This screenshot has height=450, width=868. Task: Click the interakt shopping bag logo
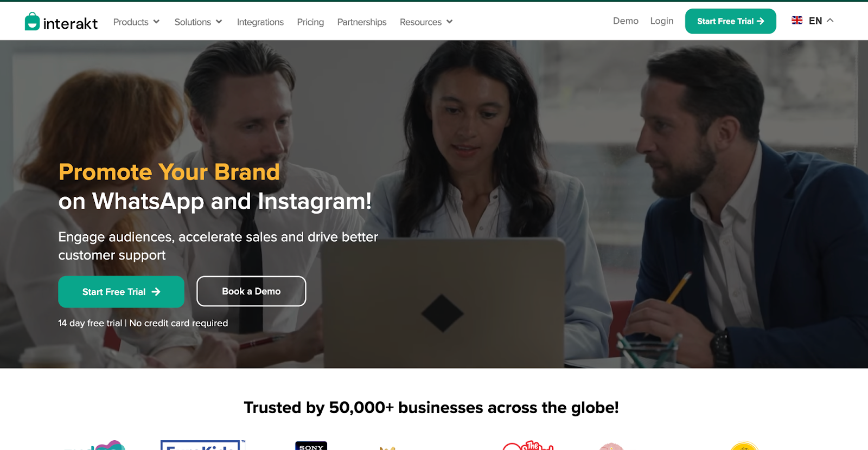pyautogui.click(x=32, y=21)
